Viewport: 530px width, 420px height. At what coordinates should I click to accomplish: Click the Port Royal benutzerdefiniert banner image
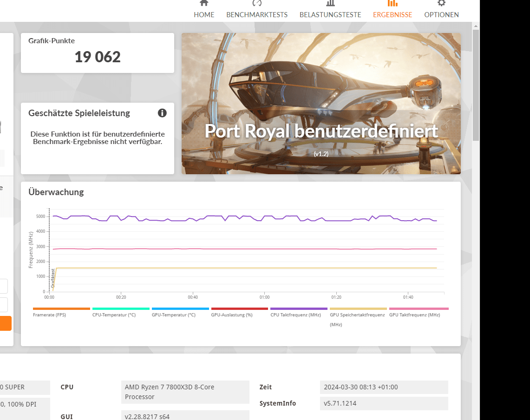click(x=321, y=104)
